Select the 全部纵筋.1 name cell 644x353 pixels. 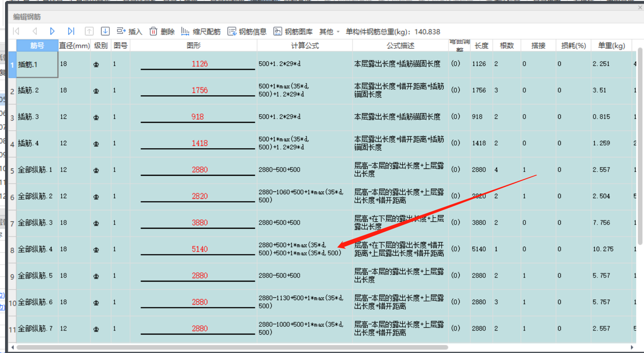pyautogui.click(x=37, y=170)
